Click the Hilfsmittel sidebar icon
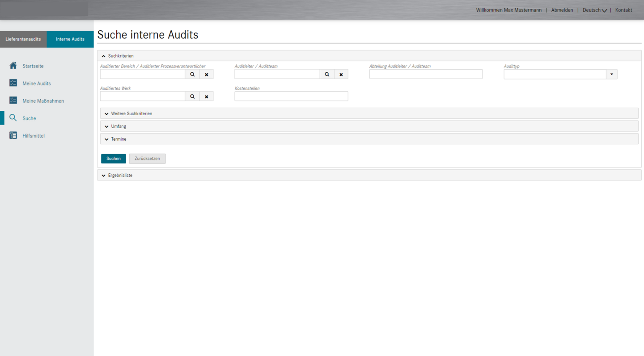This screenshot has width=644, height=356. point(13,135)
